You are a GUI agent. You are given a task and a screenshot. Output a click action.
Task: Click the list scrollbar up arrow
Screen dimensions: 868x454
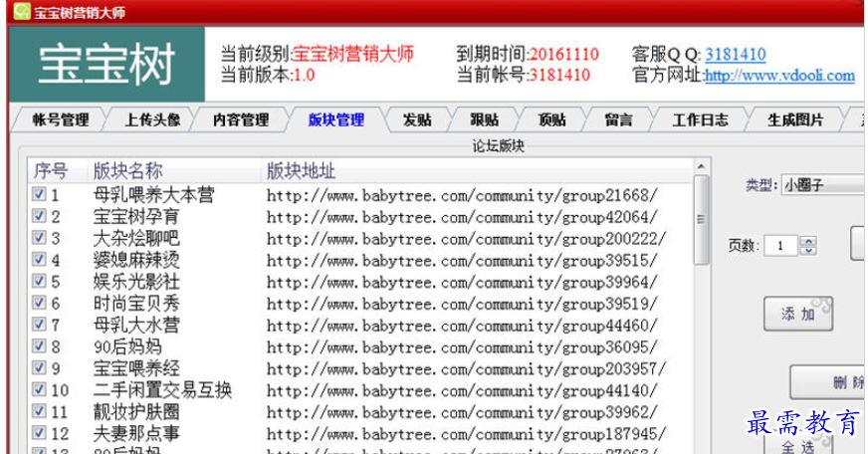click(701, 166)
